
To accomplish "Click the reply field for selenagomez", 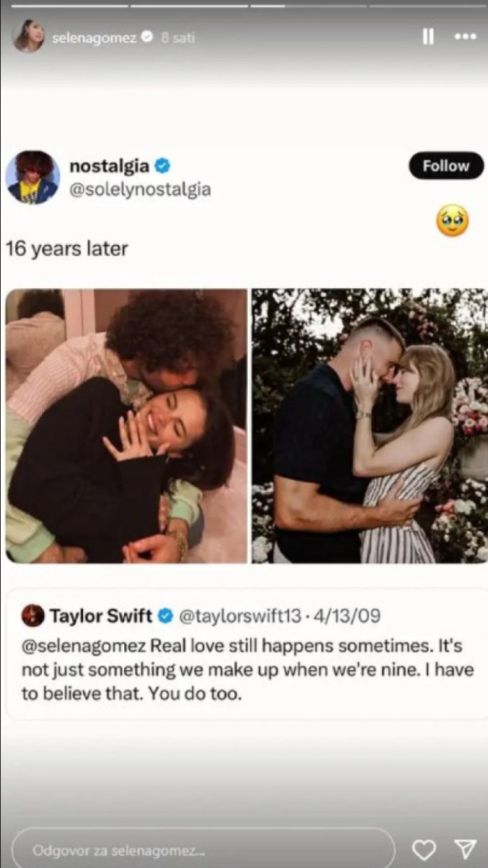I will pos(202,849).
